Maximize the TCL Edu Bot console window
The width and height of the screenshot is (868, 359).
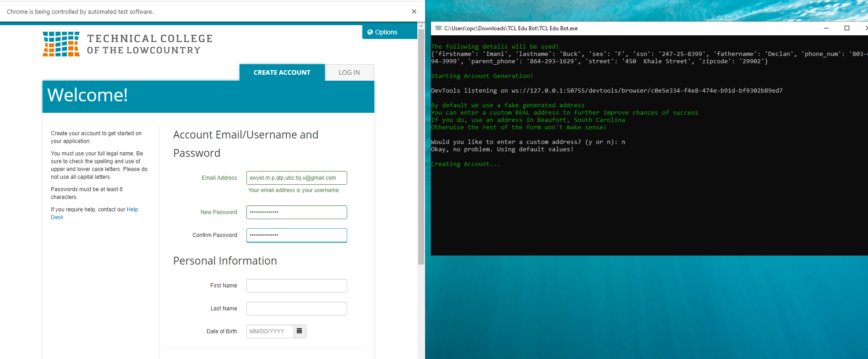click(x=847, y=28)
